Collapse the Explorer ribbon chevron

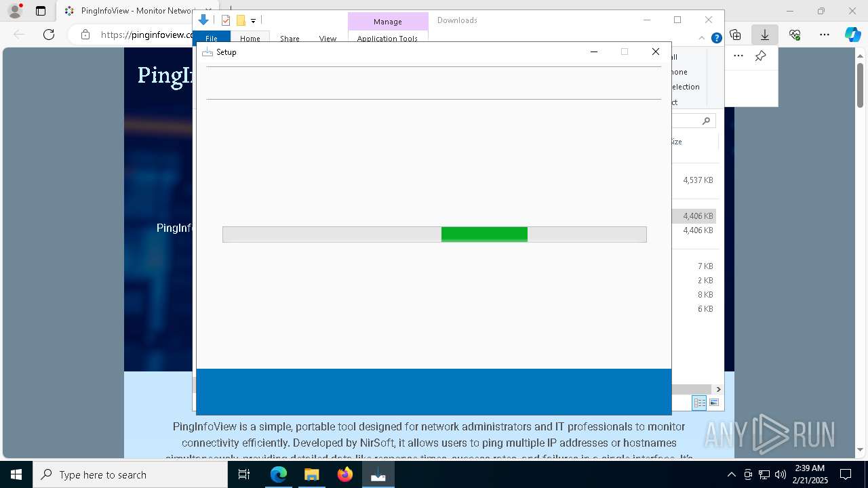[702, 38]
